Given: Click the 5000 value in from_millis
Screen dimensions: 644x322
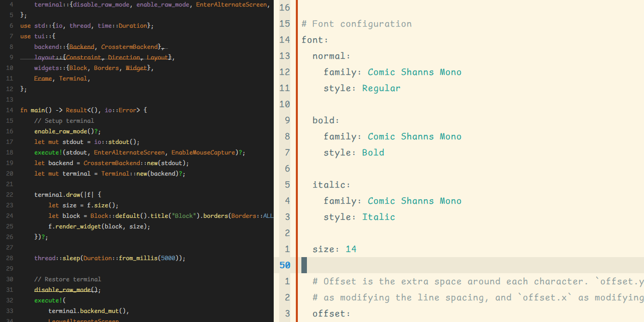Looking at the screenshot, I should pyautogui.click(x=169, y=258).
